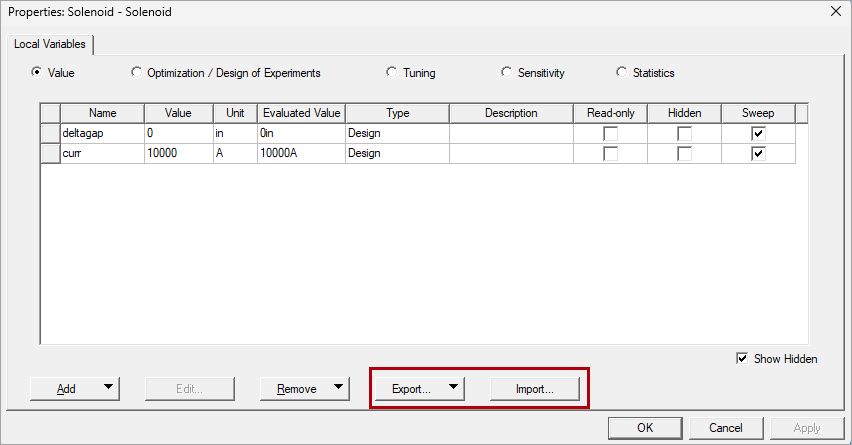852x445 pixels.
Task: Click the Sweep column header
Action: pyautogui.click(x=758, y=113)
